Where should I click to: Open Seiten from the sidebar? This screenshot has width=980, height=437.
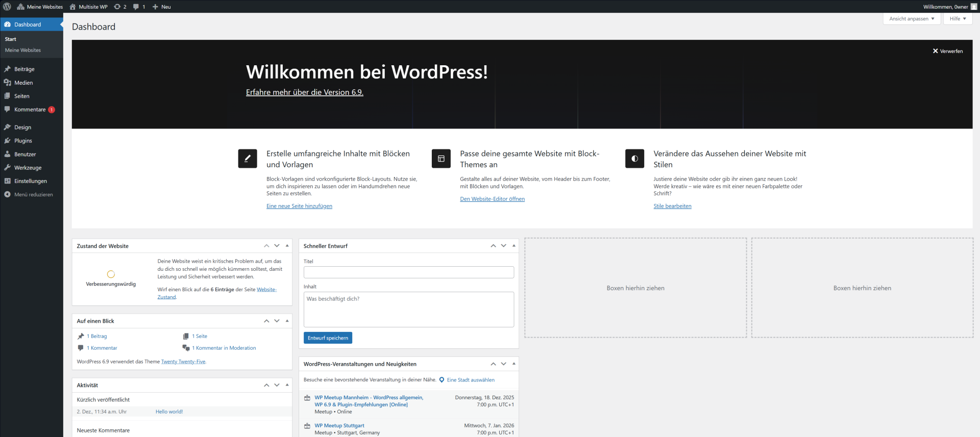pos(32,96)
